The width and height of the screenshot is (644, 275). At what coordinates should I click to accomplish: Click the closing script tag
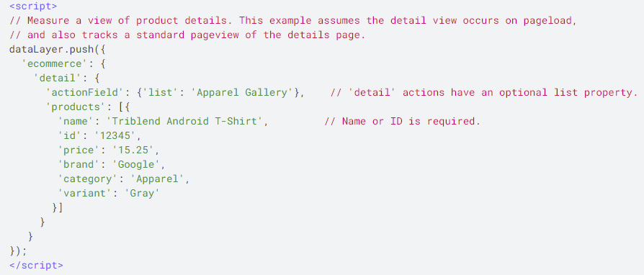[36, 265]
